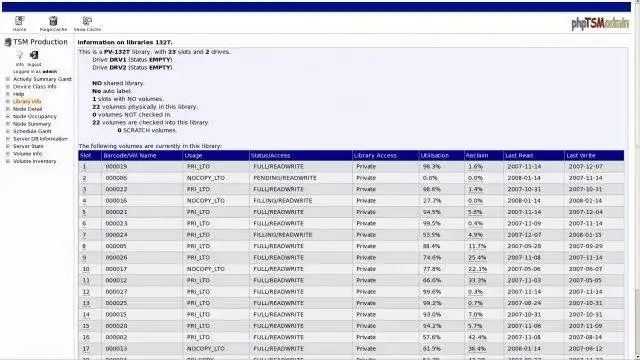Image resolution: width=640 pixels, height=360 pixels.
Task: Click icon beside Server DB Information
Action: click(x=8, y=139)
